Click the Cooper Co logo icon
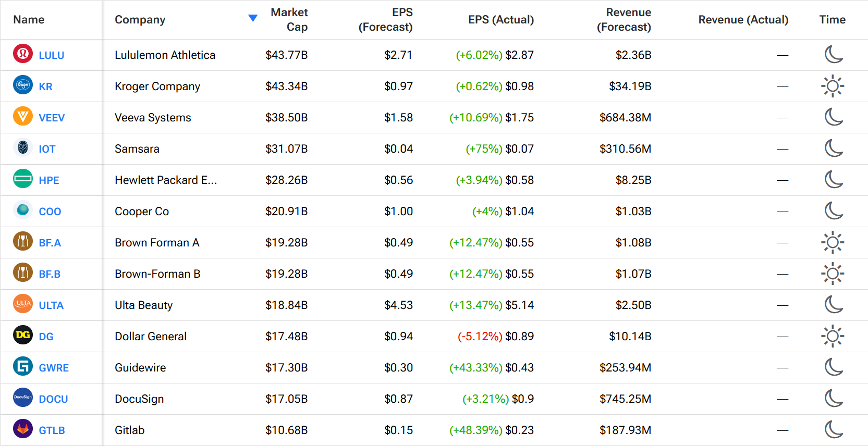This screenshot has width=868, height=446. tap(23, 210)
